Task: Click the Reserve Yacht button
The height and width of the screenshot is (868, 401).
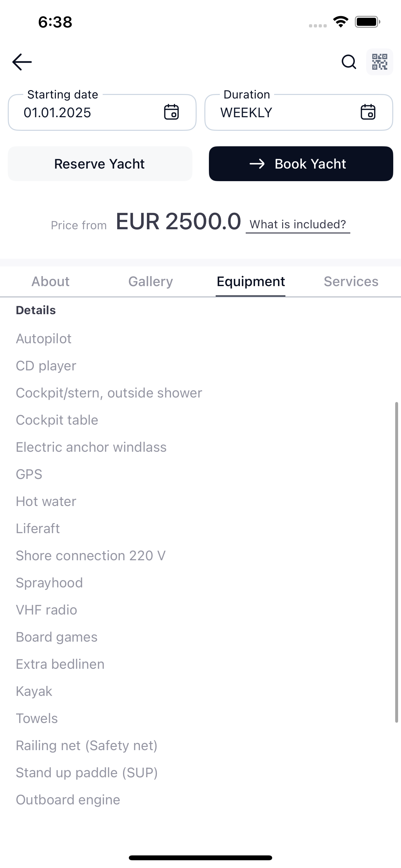Action: click(100, 164)
